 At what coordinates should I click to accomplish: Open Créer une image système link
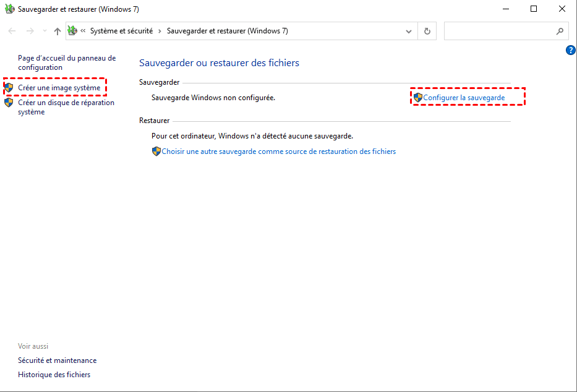pos(59,88)
